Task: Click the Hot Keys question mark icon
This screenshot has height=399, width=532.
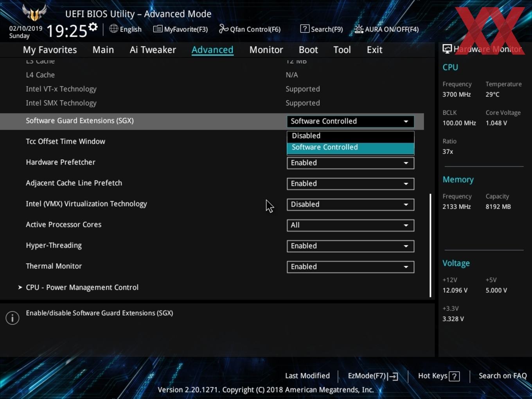Action: [x=454, y=376]
